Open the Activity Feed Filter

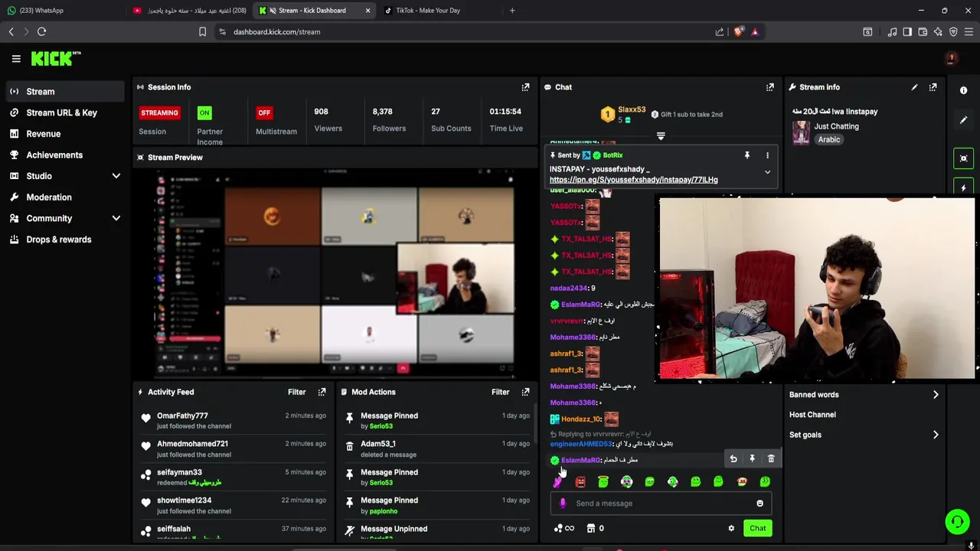[297, 392]
